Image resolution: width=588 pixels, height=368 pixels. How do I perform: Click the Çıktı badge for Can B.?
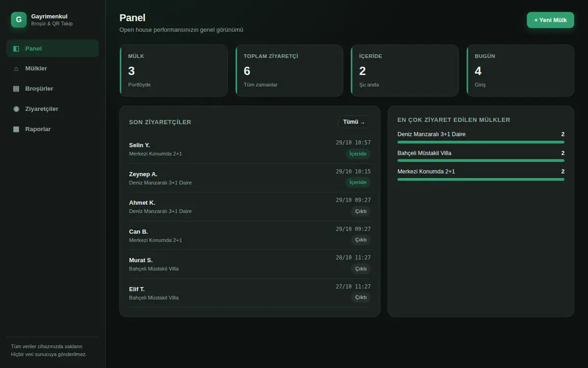click(x=361, y=240)
